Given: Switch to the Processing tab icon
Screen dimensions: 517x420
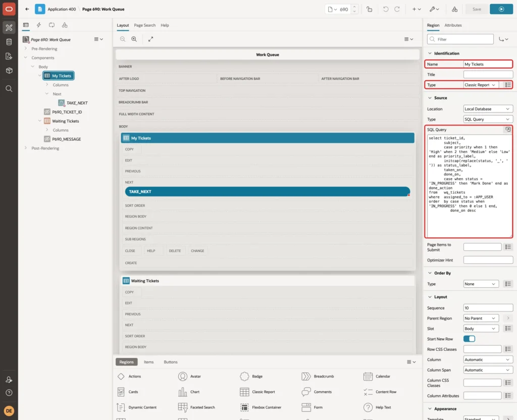Looking at the screenshot, I should [52, 25].
